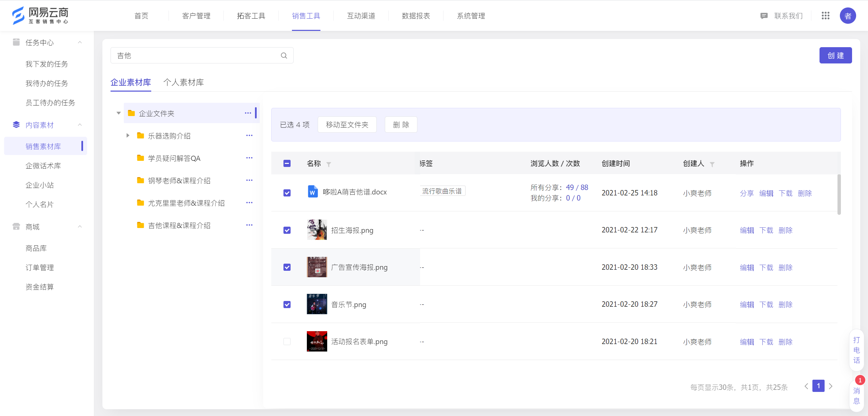Viewport: 868px width, 416px height.
Task: Select the 吉他课程&课程介绍 folder
Action: [x=179, y=225]
